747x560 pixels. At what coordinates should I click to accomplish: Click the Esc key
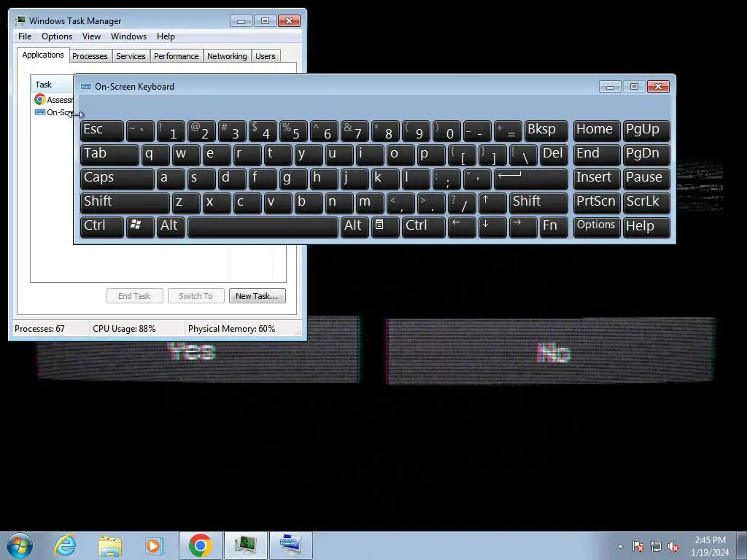point(102,131)
